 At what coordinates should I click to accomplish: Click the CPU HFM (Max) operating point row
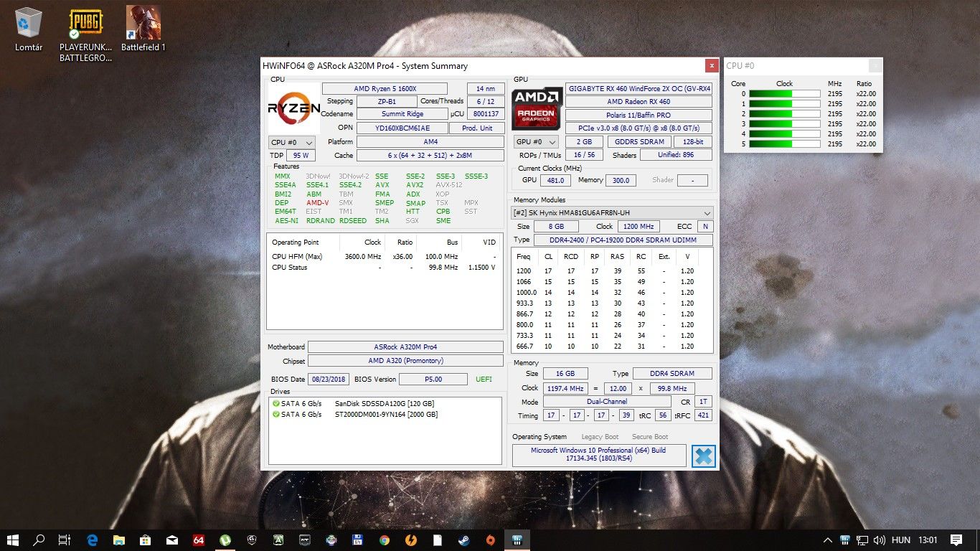click(x=384, y=257)
